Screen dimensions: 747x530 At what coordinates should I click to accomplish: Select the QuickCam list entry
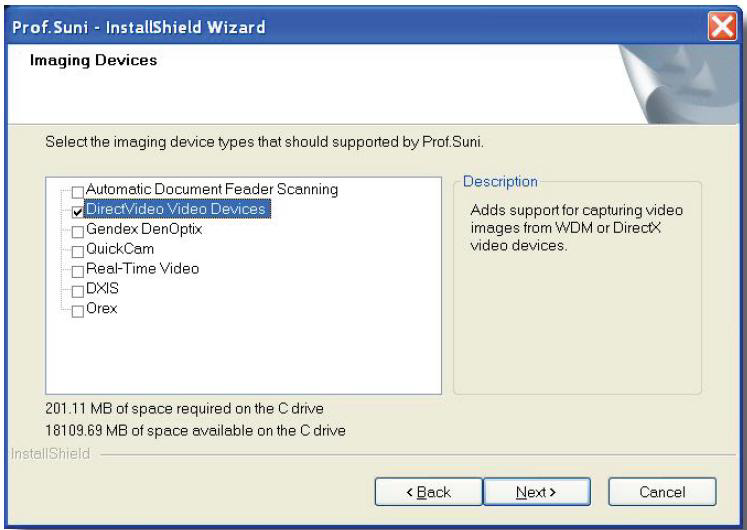tap(120, 249)
